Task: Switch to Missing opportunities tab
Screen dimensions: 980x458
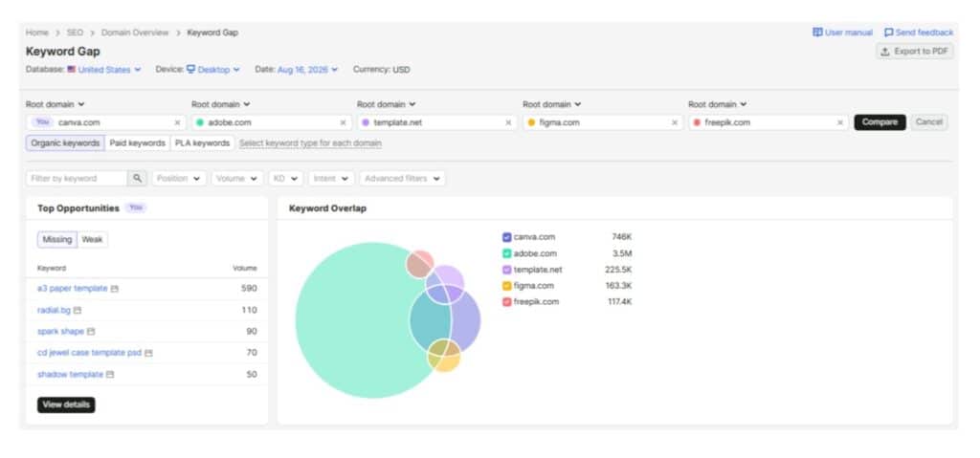Action: 57,240
